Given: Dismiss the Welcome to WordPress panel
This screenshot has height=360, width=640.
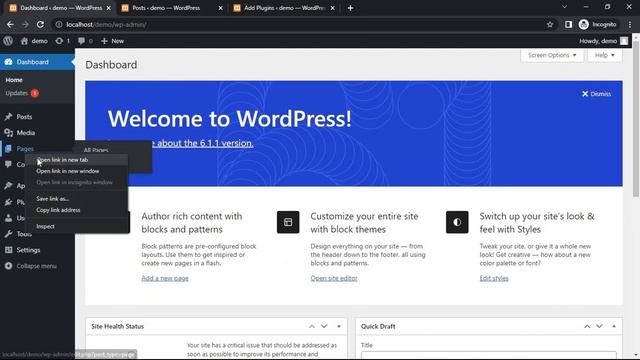Looking at the screenshot, I should pos(596,94).
